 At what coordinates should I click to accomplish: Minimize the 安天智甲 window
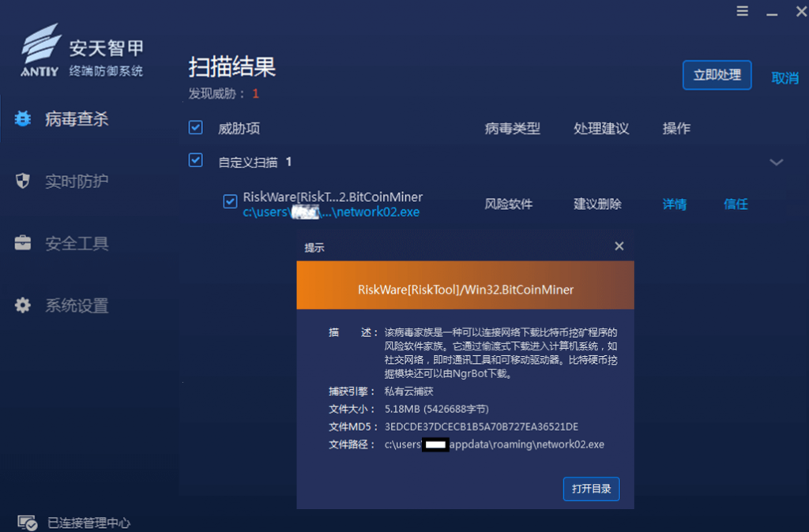click(x=769, y=11)
